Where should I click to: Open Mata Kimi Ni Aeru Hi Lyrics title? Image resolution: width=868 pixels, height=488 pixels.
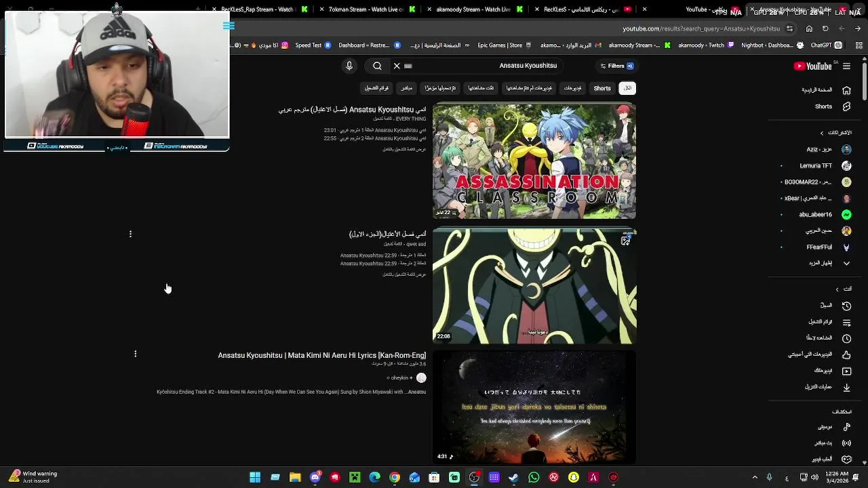321,355
